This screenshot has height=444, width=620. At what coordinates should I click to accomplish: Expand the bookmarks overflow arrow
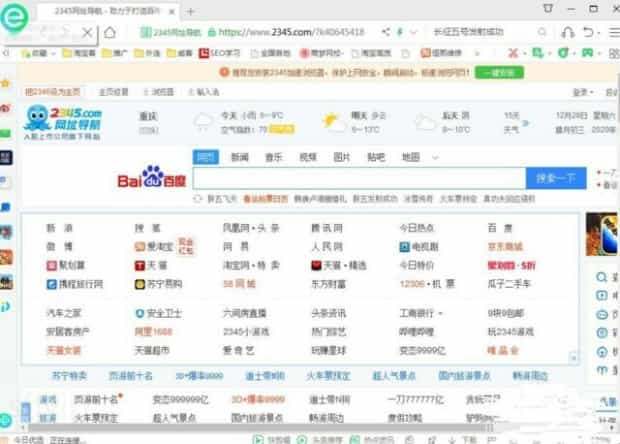coord(477,53)
